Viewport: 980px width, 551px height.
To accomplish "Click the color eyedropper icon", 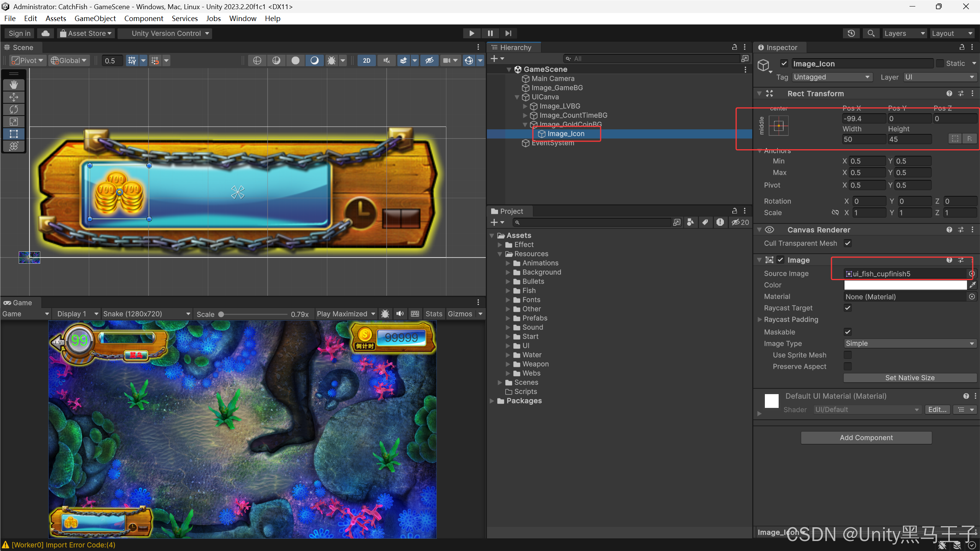I will [972, 285].
